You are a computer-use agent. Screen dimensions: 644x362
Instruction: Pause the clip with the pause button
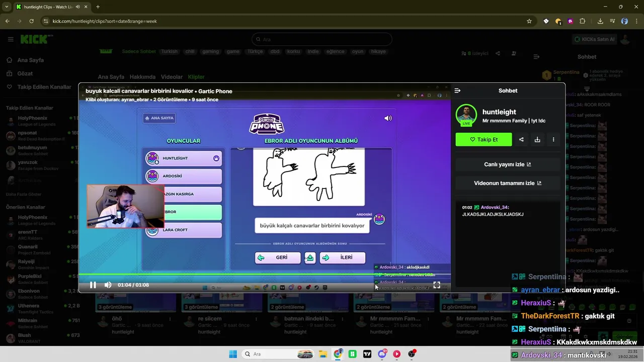click(x=93, y=285)
